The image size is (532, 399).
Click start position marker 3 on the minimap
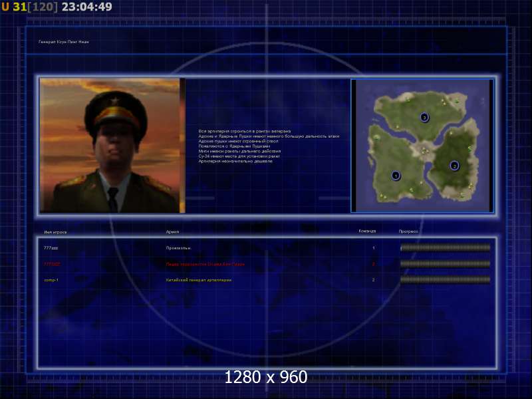424,118
